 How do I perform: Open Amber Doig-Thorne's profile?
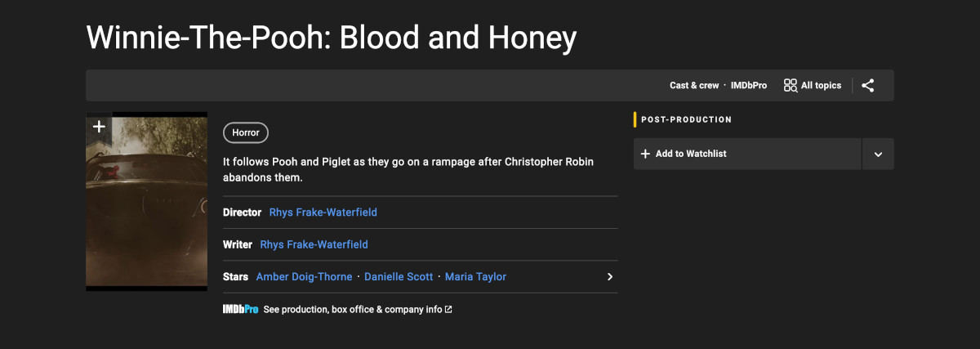pyautogui.click(x=305, y=277)
